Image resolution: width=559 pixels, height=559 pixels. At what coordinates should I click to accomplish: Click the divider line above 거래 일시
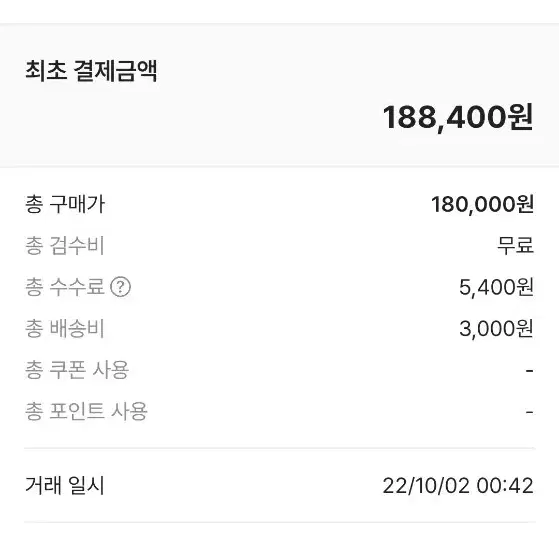pyautogui.click(x=280, y=448)
